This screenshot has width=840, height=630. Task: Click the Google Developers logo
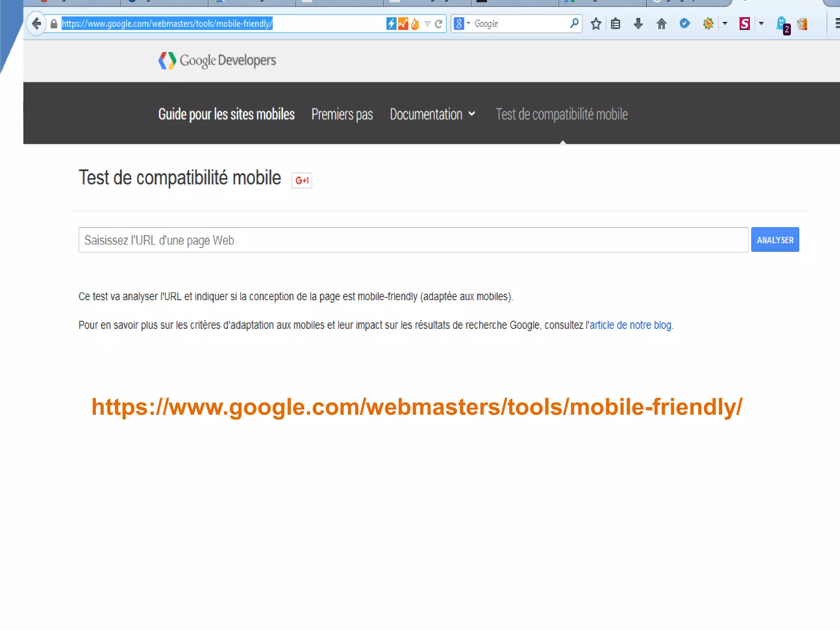[217, 61]
